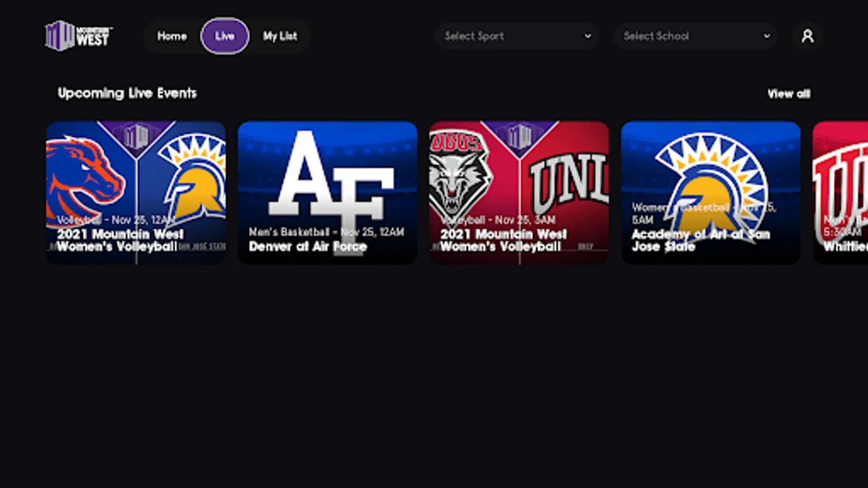Open the user profile icon
This screenshot has width=868, height=488.
point(807,36)
